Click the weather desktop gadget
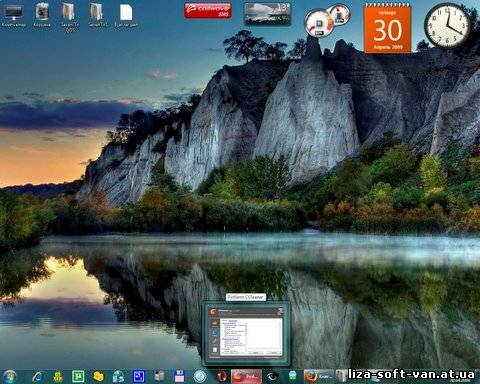The width and height of the screenshot is (480, 384). [x=268, y=14]
